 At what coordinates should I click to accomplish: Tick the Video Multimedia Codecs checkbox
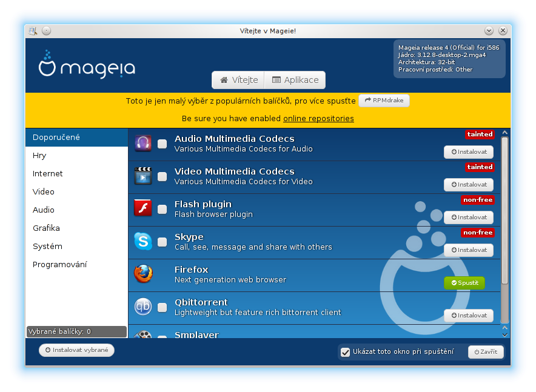(x=162, y=176)
